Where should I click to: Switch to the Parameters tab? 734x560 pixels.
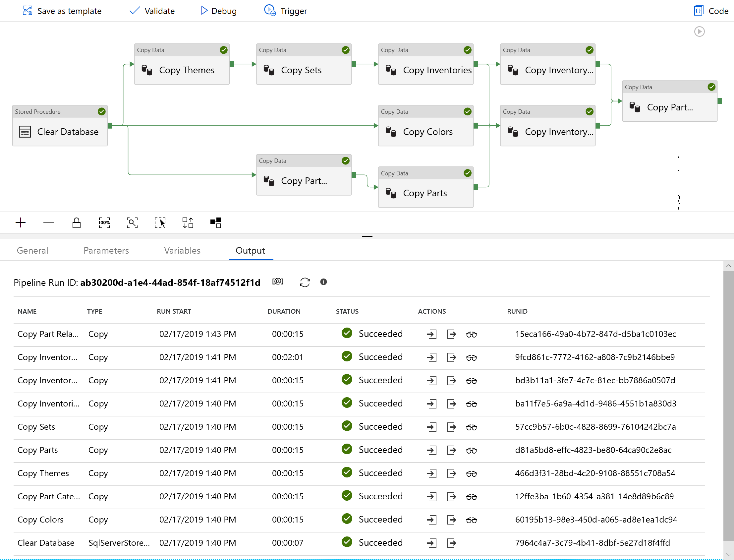[x=106, y=250]
